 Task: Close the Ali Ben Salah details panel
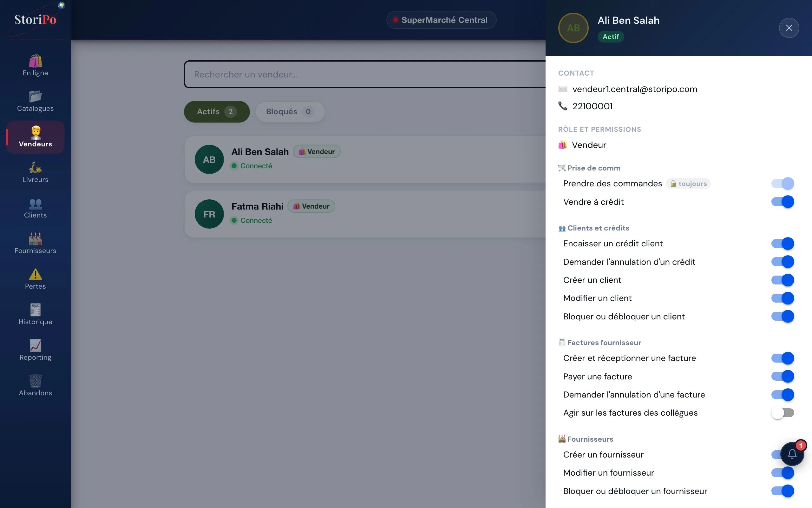pos(789,28)
